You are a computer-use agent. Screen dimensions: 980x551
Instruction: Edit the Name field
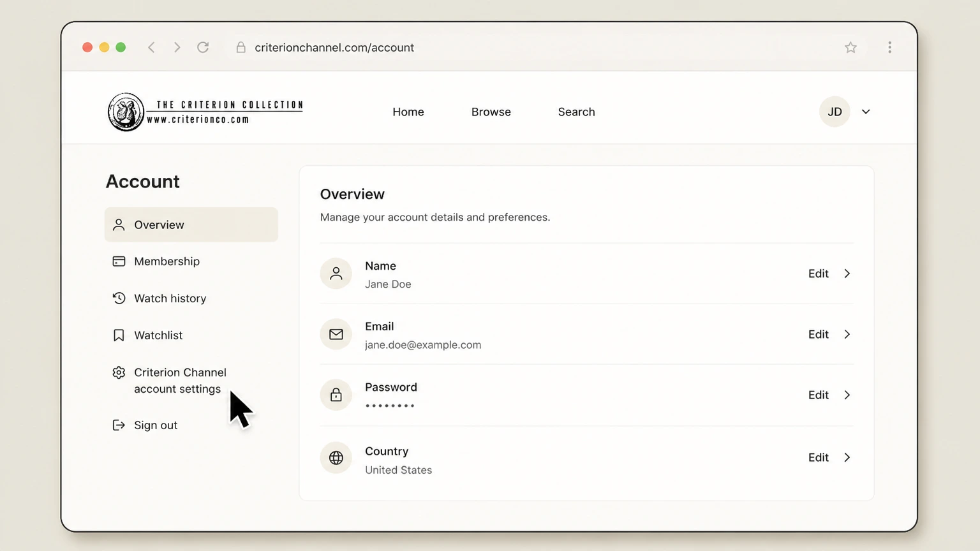(819, 274)
